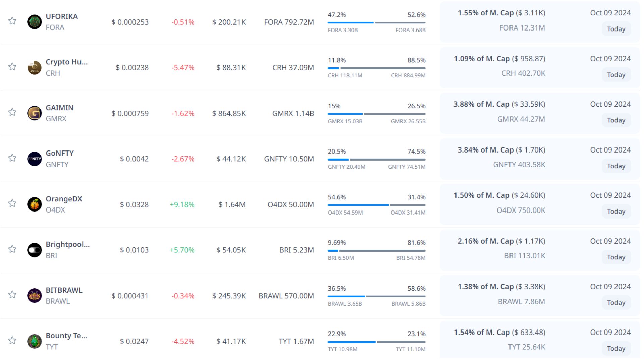Image resolution: width=644 pixels, height=362 pixels.
Task: Click the OrangeDX orange logo
Action: point(34,204)
